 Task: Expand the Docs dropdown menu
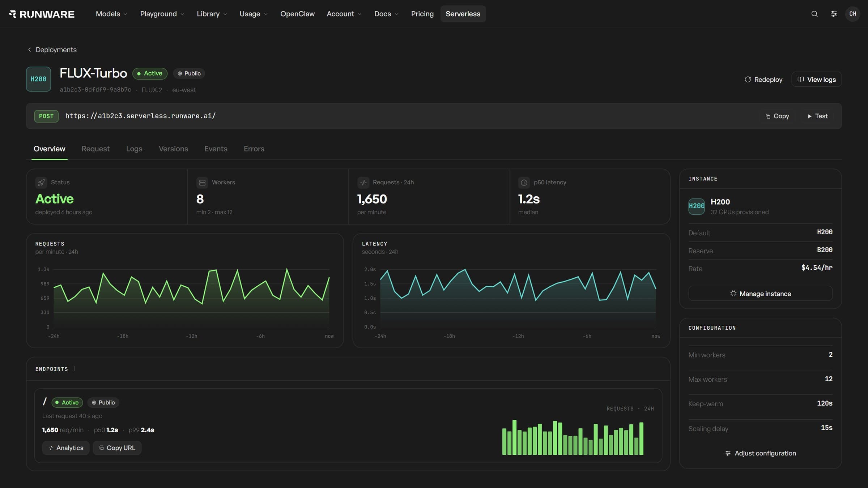[x=386, y=14]
